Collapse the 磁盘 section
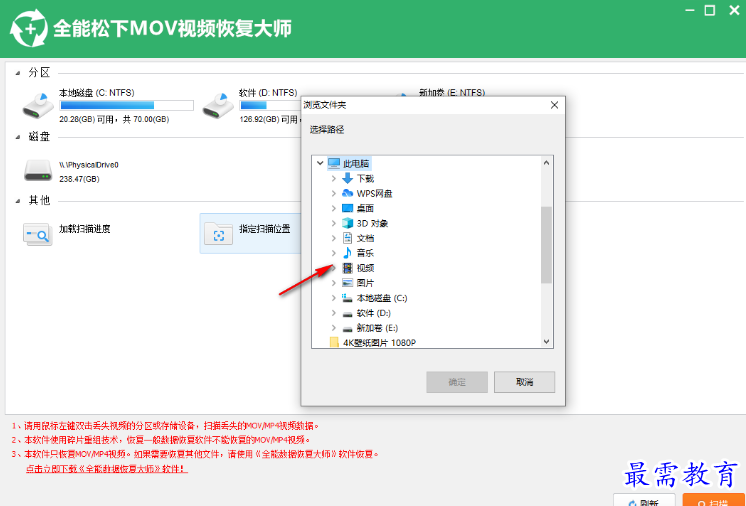 tap(18, 137)
